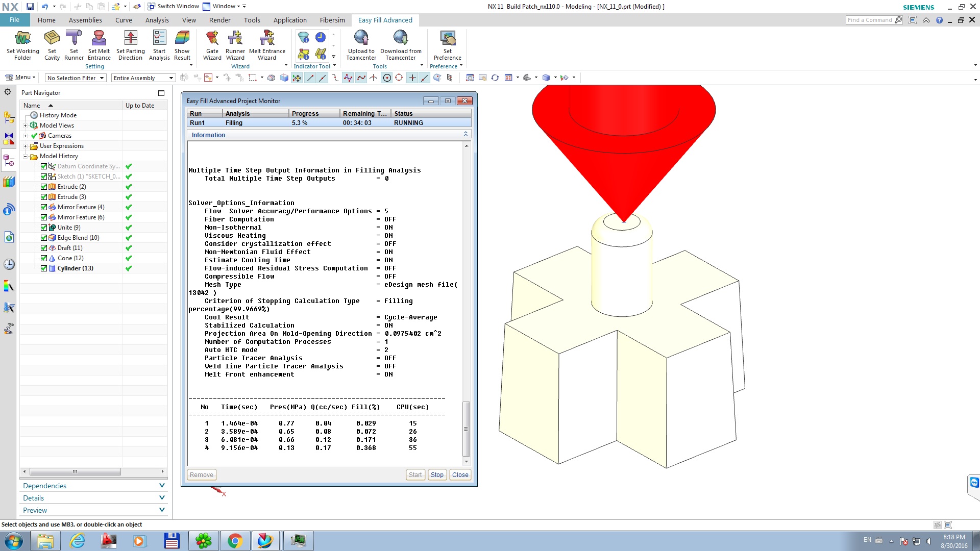
Task: Open History clock sidebar icon
Action: click(9, 264)
